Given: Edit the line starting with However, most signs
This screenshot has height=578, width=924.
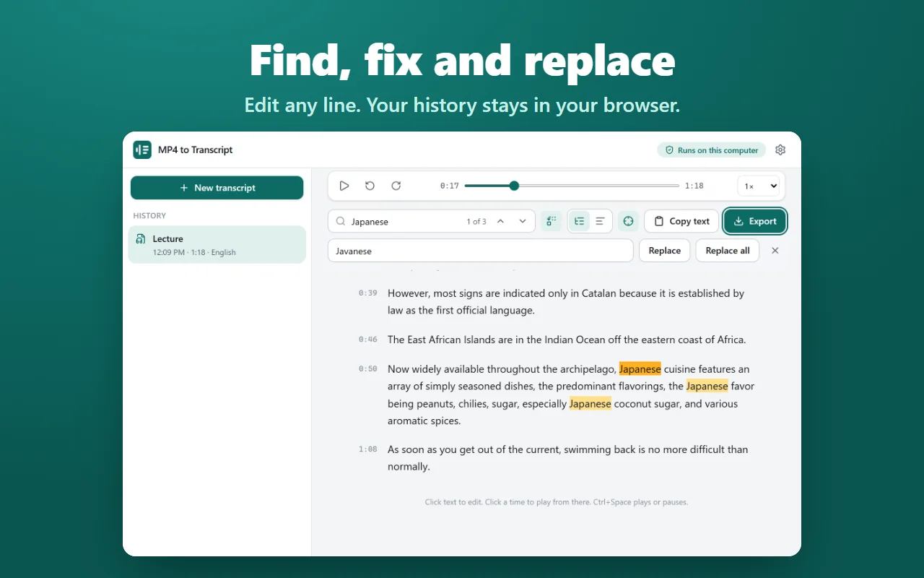Looking at the screenshot, I should click(x=566, y=302).
